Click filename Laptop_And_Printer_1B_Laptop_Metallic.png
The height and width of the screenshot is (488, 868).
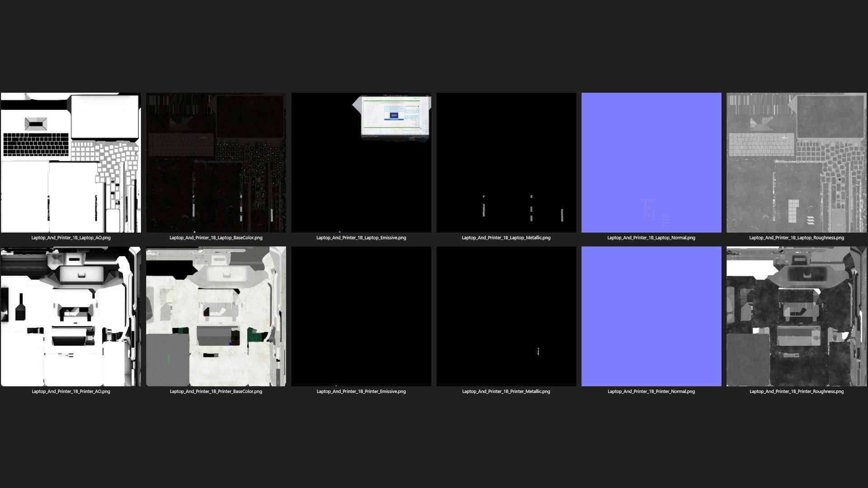(506, 238)
